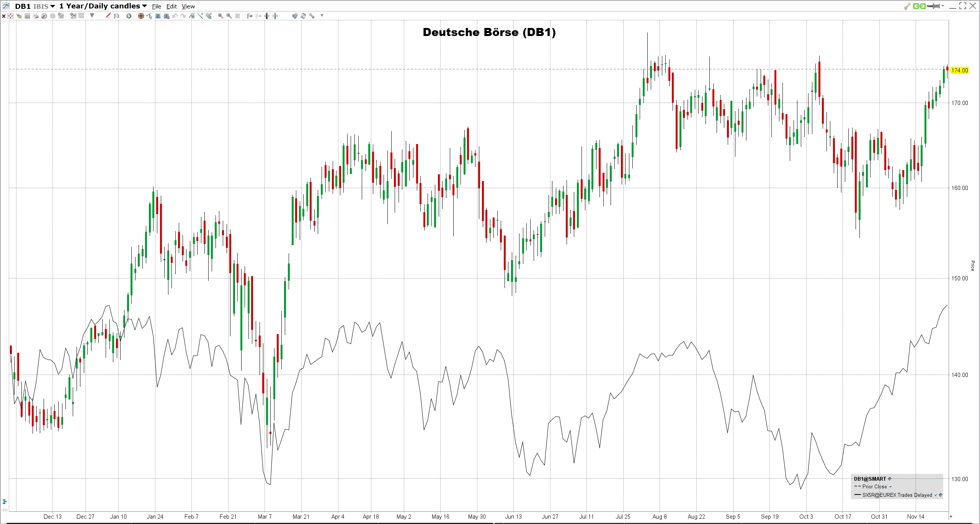Click the colored circles palette icon
Screen dimensions: 980x524
(295, 16)
